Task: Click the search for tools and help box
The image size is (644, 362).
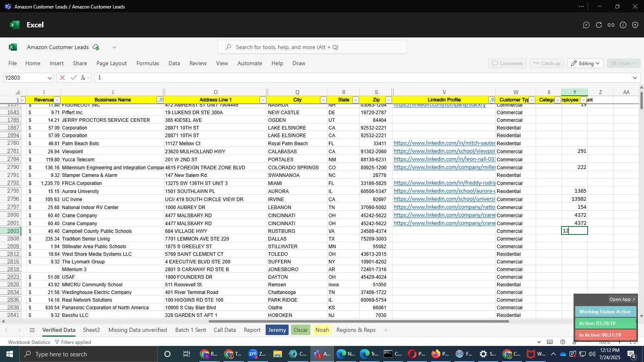Action: coord(312,47)
